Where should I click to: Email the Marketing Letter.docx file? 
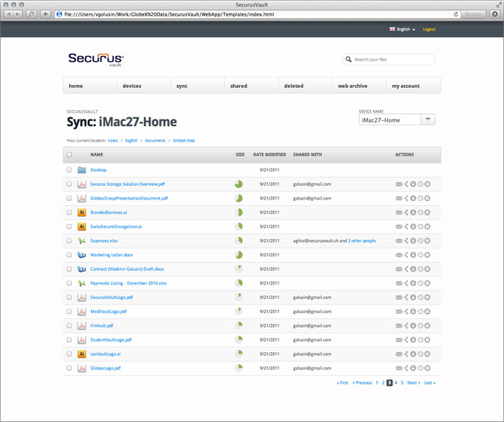(x=399, y=255)
